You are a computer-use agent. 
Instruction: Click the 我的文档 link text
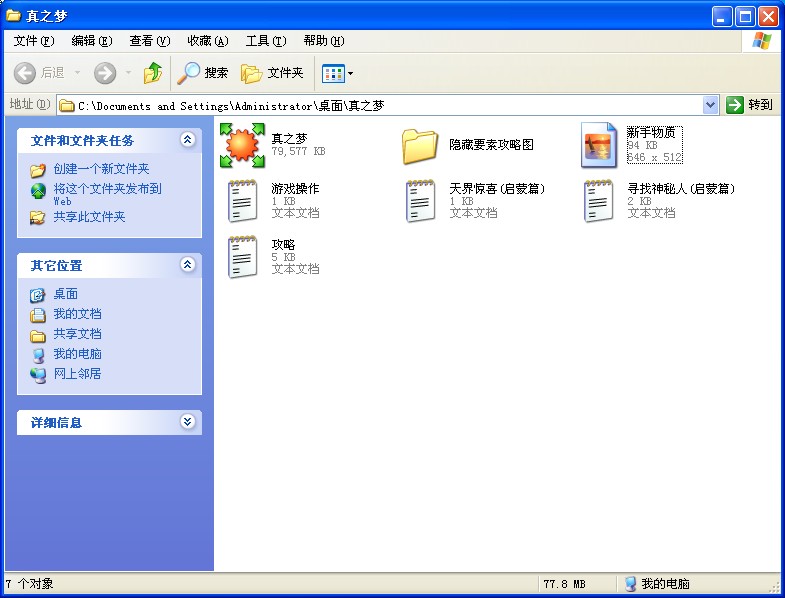(x=78, y=314)
